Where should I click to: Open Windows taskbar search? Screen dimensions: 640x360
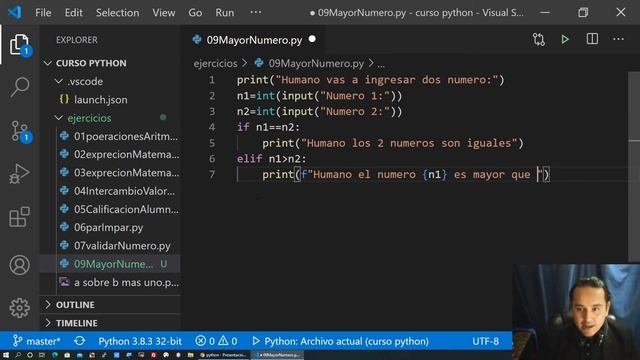(18, 355)
